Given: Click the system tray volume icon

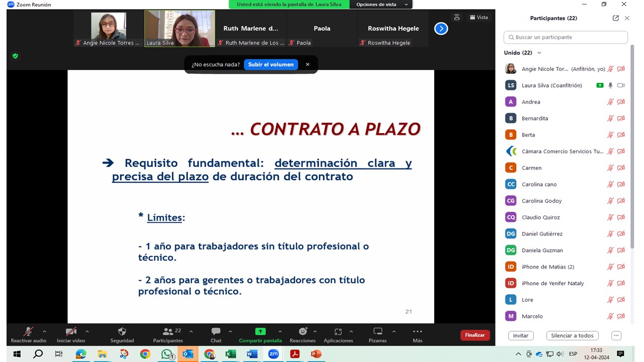Looking at the screenshot, I should (x=560, y=354).
